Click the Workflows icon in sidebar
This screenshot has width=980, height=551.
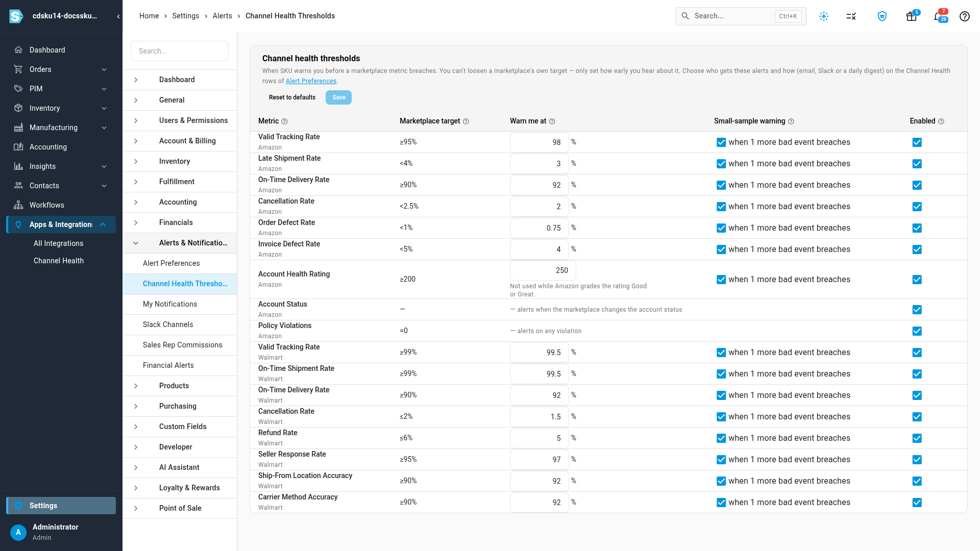pos(18,205)
